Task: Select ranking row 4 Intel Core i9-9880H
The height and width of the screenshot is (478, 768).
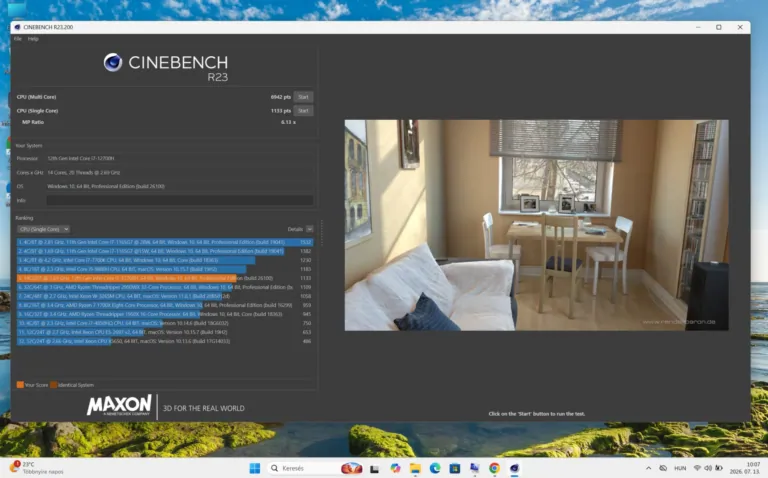Action: click(165, 269)
